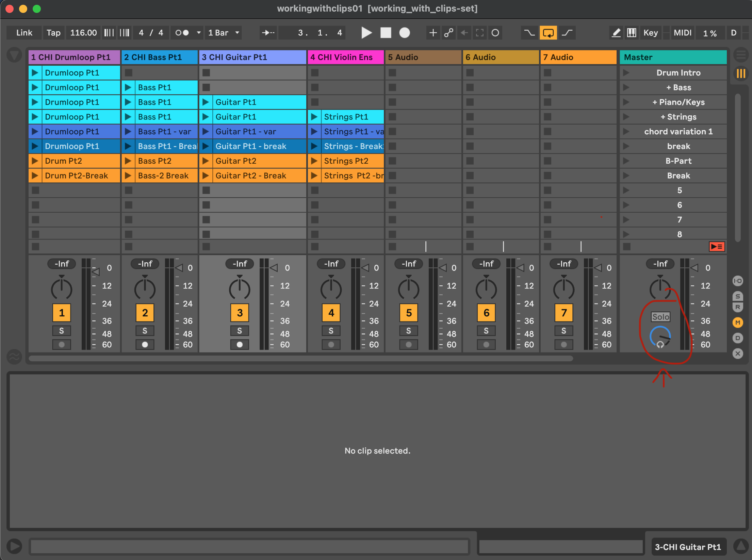Click the Link button
Image resolution: width=752 pixels, height=560 pixels.
pyautogui.click(x=24, y=33)
